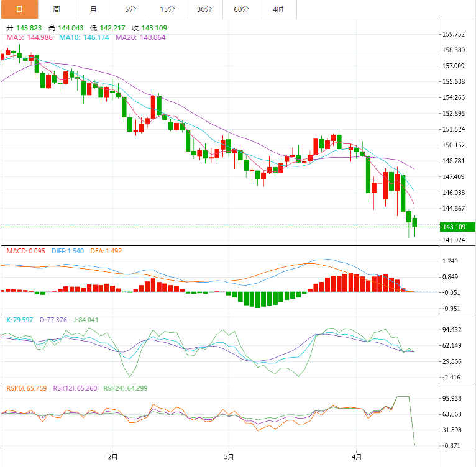The height and width of the screenshot is (467, 476).
Task: Open the 15分 timeframe tab
Action: tap(168, 9)
